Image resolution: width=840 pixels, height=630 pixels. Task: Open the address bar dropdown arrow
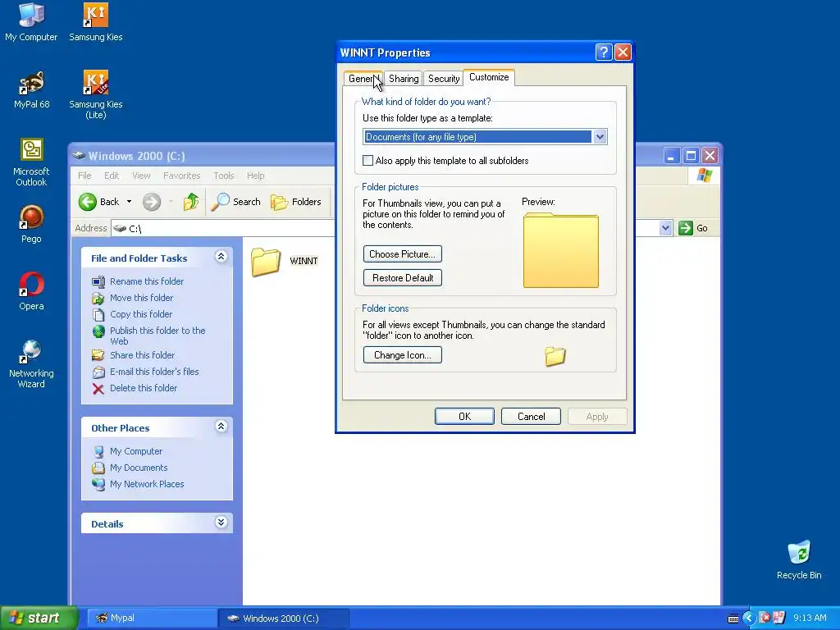pos(665,228)
